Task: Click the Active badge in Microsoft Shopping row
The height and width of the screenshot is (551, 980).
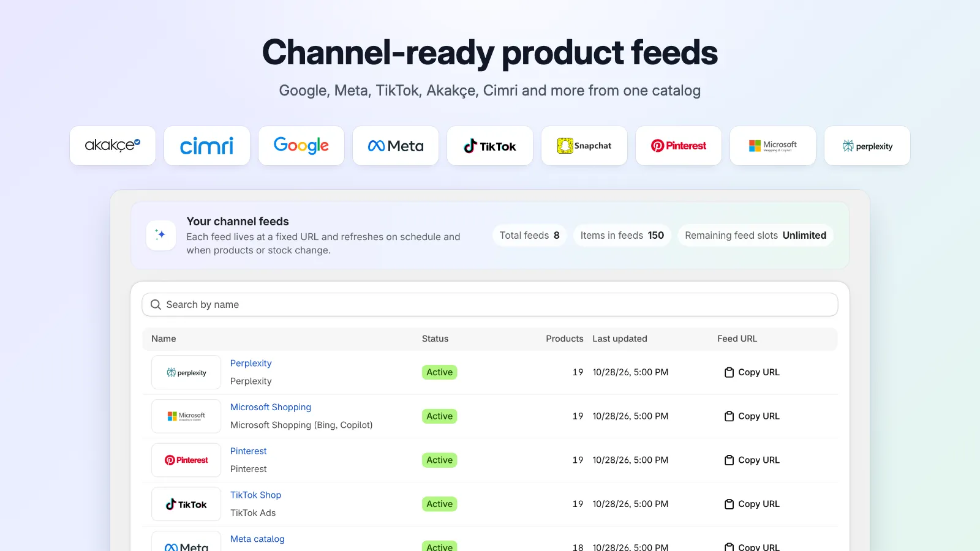Action: [440, 416]
